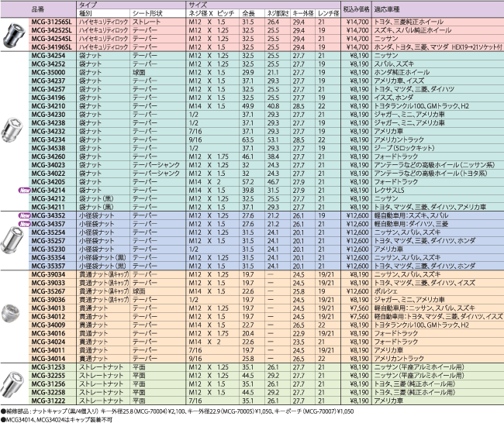Select part number MCG-34237
The width and height of the screenshot is (504, 423).
pyautogui.click(x=48, y=81)
